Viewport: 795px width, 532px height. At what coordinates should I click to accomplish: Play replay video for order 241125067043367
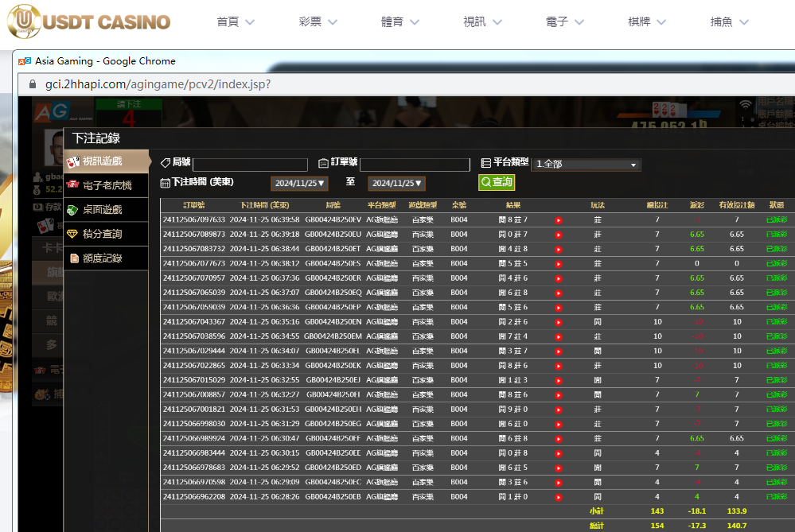click(558, 322)
